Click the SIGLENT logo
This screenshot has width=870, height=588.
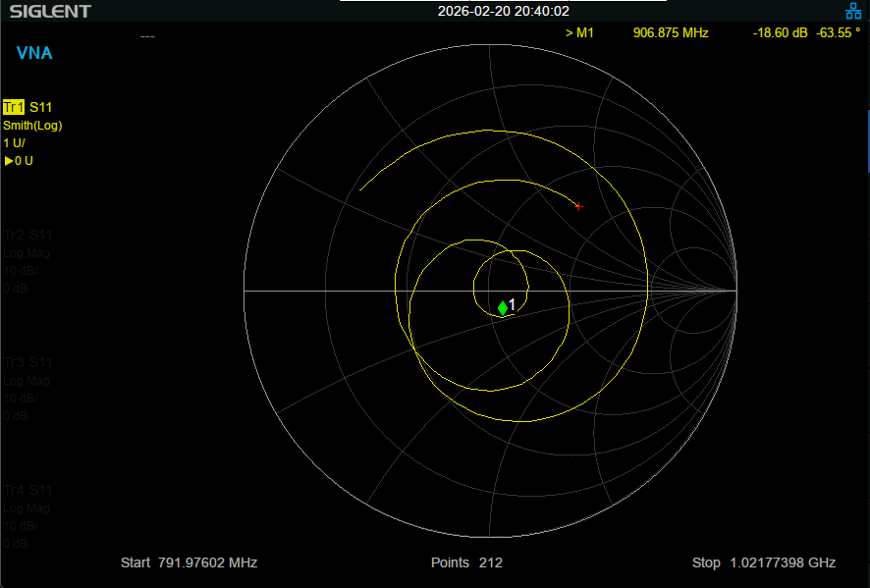click(50, 11)
